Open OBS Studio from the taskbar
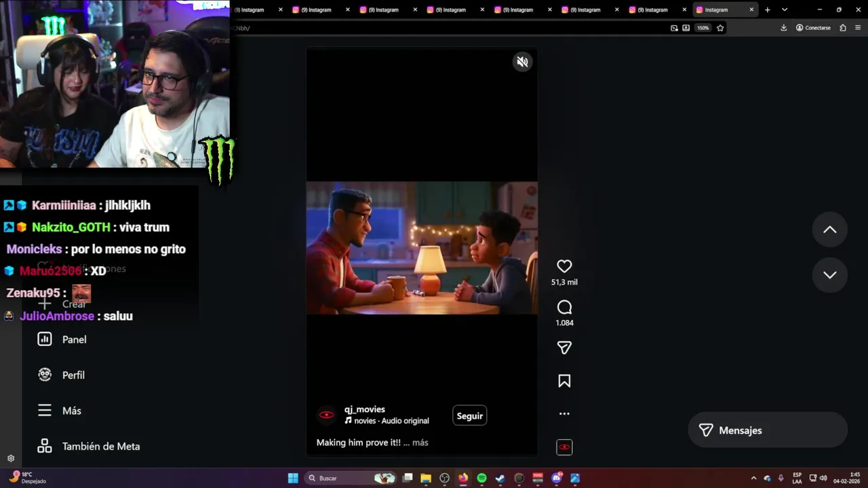The width and height of the screenshot is (868, 488). (x=444, y=478)
